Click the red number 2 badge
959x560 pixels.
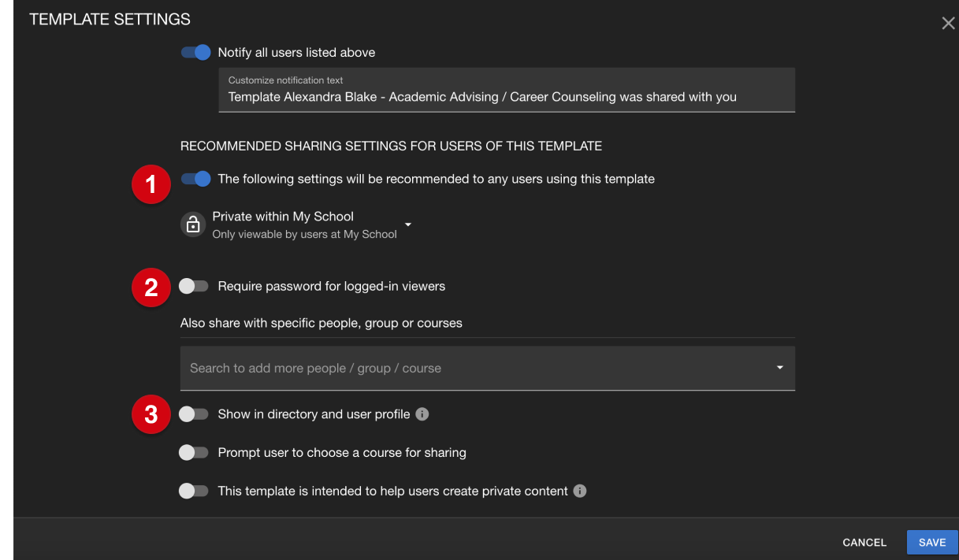(151, 287)
